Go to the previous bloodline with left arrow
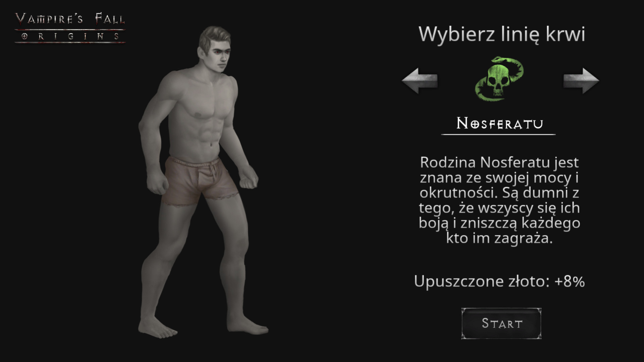Screen dimensions: 644x362 point(420,80)
